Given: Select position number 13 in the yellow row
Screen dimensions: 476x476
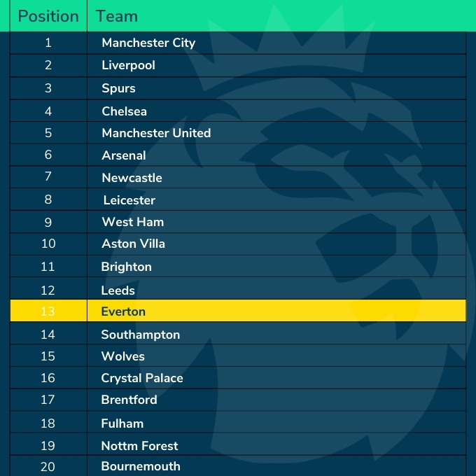Looking at the screenshot, I should [x=48, y=311].
